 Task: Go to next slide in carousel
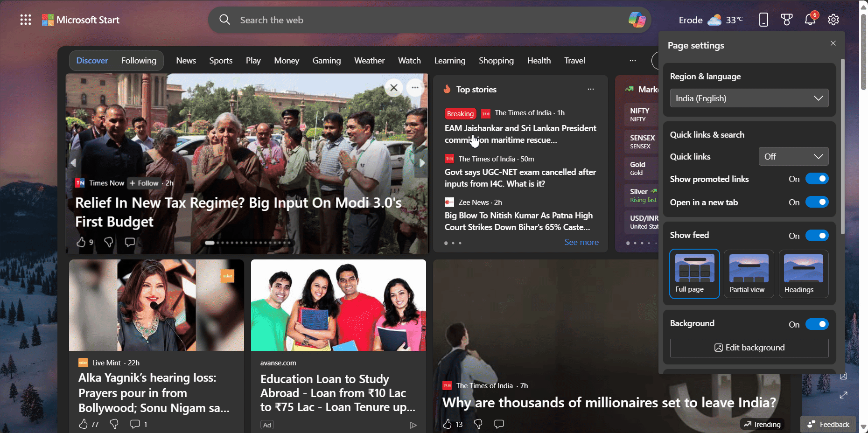tap(422, 163)
